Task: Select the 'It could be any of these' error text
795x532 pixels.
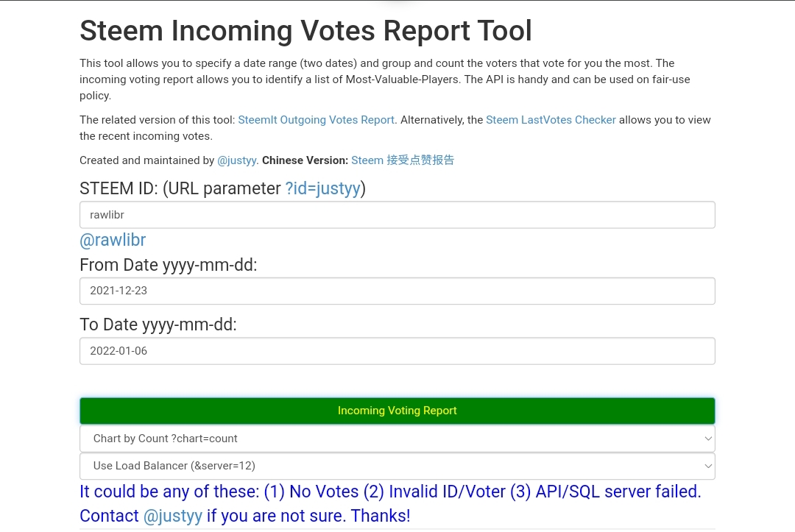Action: (x=390, y=503)
